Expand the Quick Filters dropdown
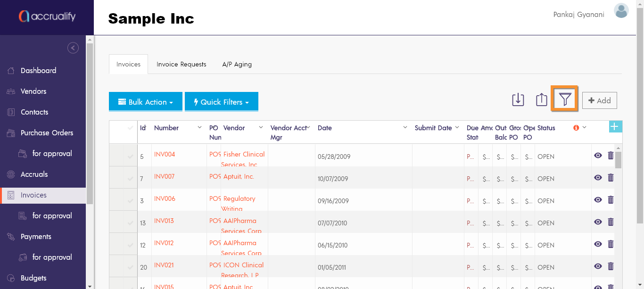 coord(221,102)
